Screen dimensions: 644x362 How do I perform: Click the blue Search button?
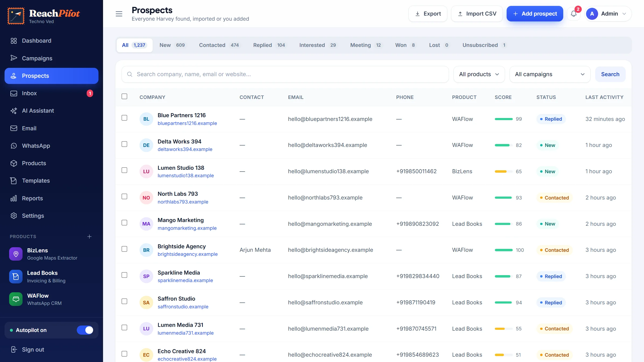[x=610, y=74]
